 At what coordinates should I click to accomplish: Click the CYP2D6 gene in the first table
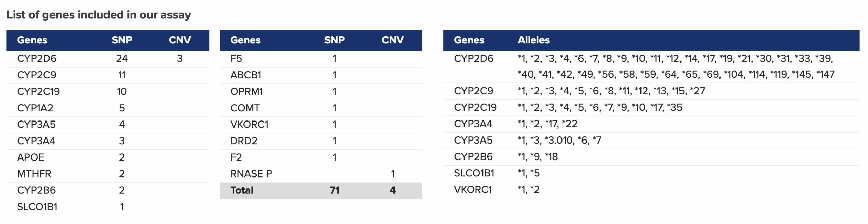pos(37,59)
